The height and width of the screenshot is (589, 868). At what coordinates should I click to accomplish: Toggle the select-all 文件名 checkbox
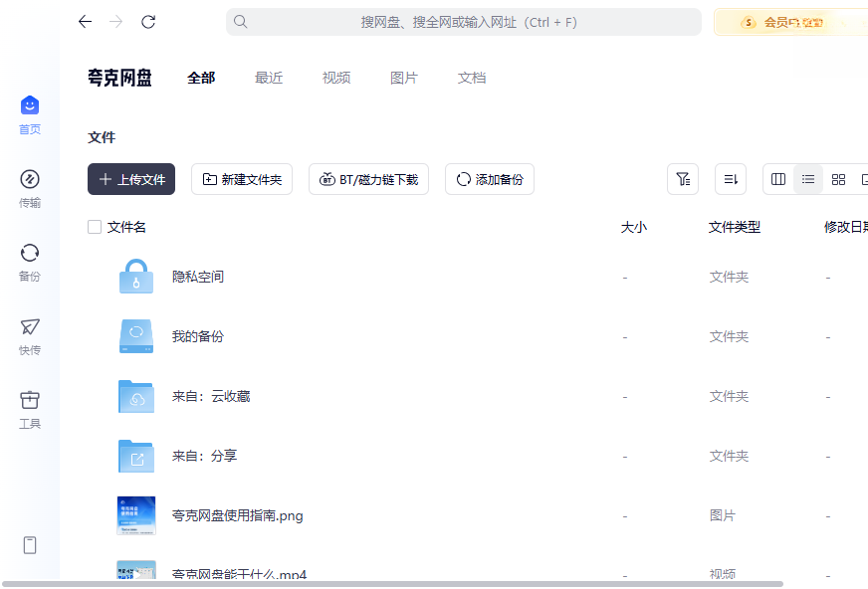95,227
